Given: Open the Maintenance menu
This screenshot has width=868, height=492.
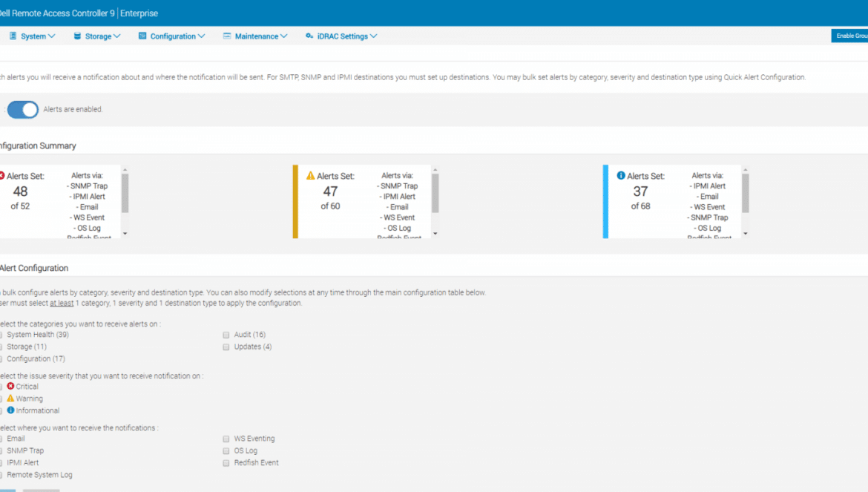Looking at the screenshot, I should [x=256, y=36].
